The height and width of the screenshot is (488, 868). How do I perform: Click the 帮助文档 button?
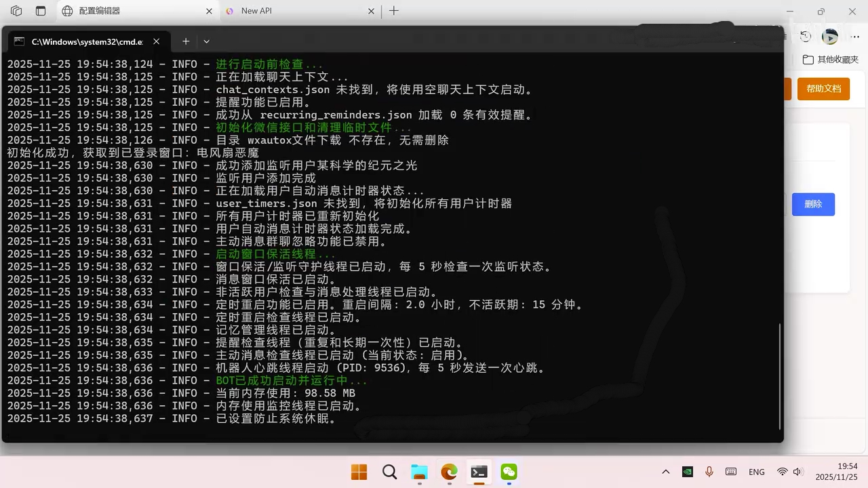[823, 89]
